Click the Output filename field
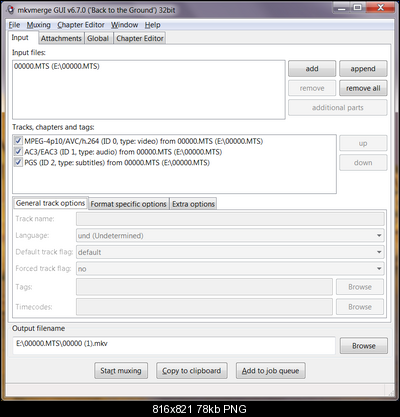 pyautogui.click(x=174, y=345)
